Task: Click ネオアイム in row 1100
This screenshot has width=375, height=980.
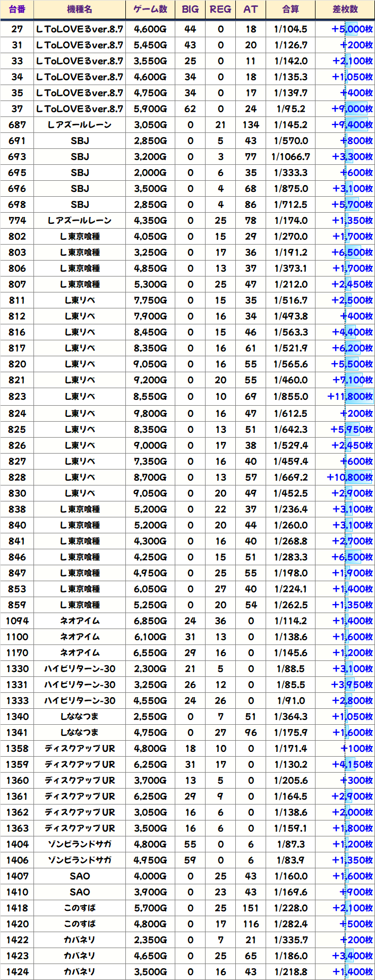Action: [x=80, y=636]
